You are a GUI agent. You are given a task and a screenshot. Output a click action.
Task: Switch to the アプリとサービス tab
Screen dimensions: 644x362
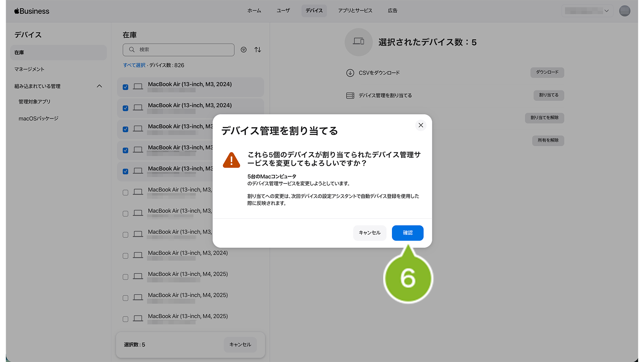click(x=355, y=11)
